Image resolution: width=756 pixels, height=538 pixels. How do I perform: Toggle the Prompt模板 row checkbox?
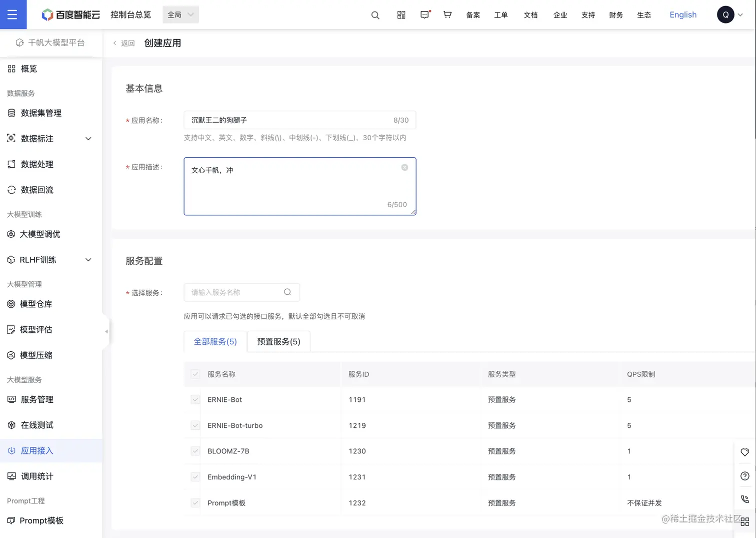point(195,503)
